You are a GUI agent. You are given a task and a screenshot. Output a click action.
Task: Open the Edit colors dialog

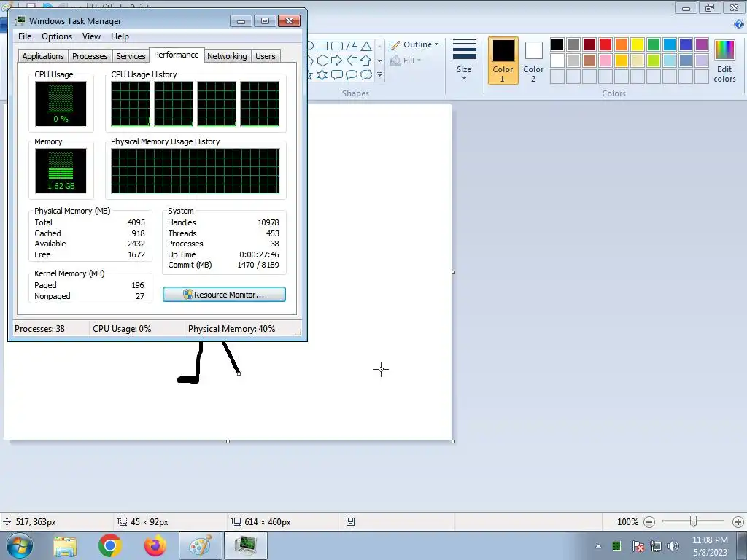point(724,61)
